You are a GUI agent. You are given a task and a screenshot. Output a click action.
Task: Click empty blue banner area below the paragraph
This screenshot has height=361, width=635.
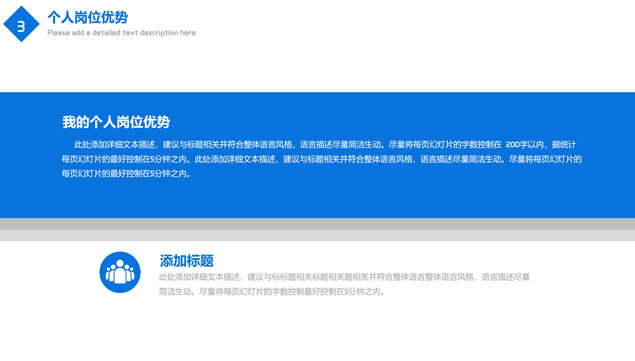[318, 199]
